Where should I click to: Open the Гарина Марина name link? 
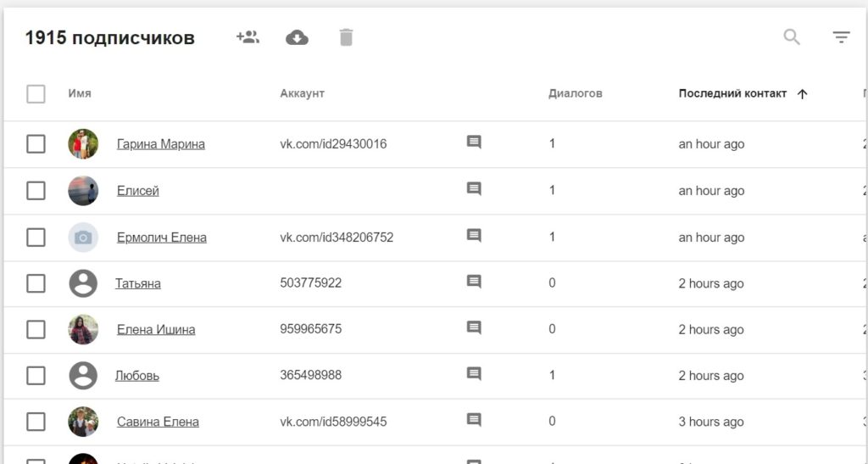[161, 144]
